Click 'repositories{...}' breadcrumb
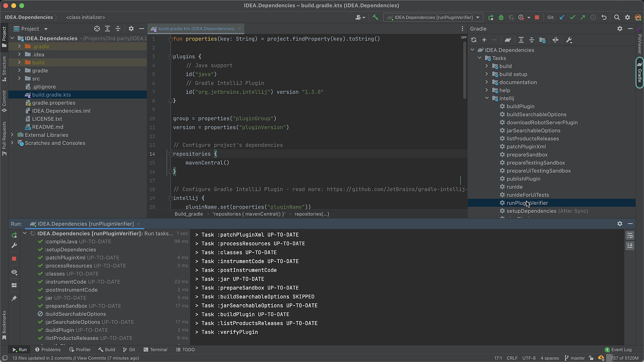The width and height of the screenshot is (644, 362). pos(312,214)
